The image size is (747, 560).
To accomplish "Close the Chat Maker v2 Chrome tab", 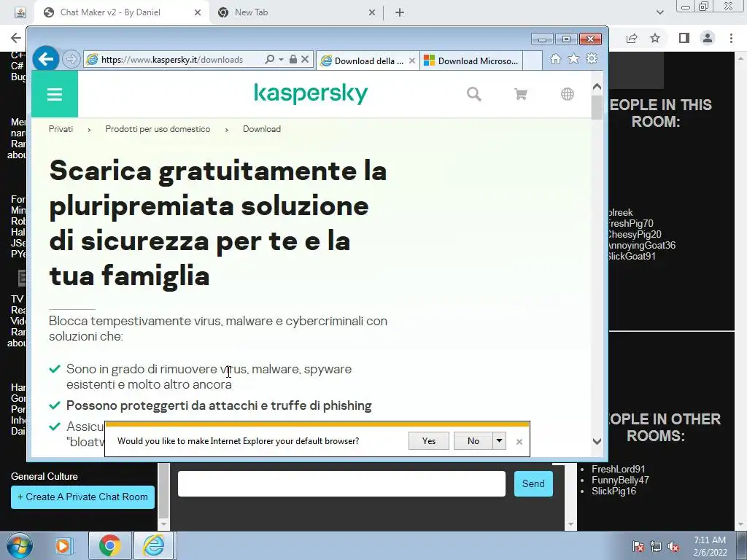I will pos(198,13).
